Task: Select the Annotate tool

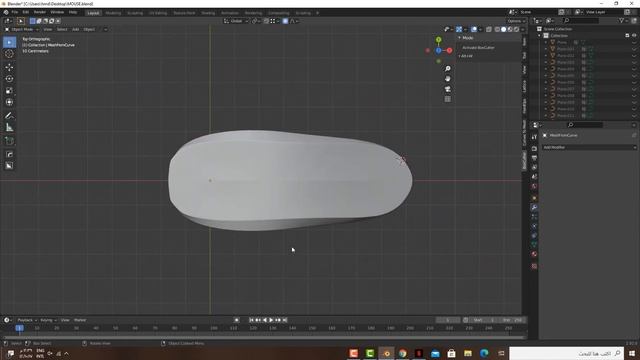Action: pos(9,116)
